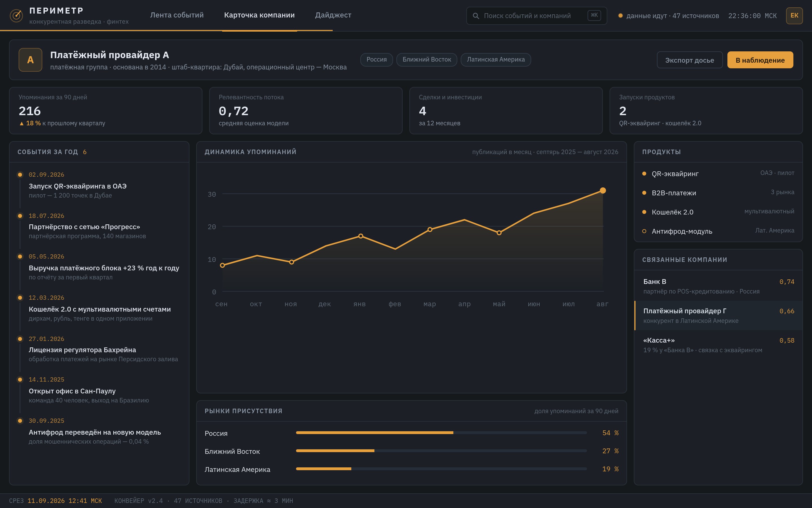The height and width of the screenshot is (508, 812).
Task: Open related company «Касса+»
Action: [718, 345]
